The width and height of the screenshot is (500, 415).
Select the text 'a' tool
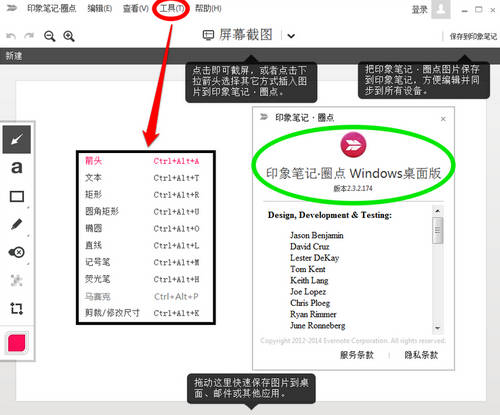coord(17,168)
